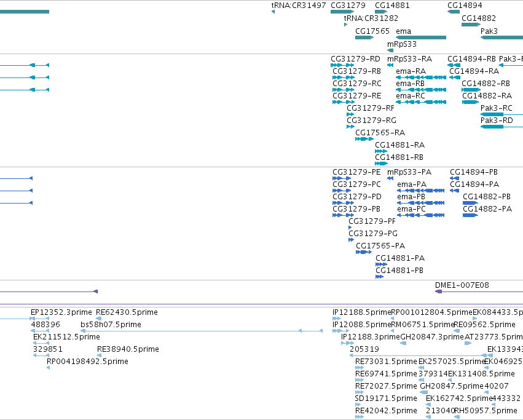Select the tRNA:CR31282 gene label

[371, 18]
